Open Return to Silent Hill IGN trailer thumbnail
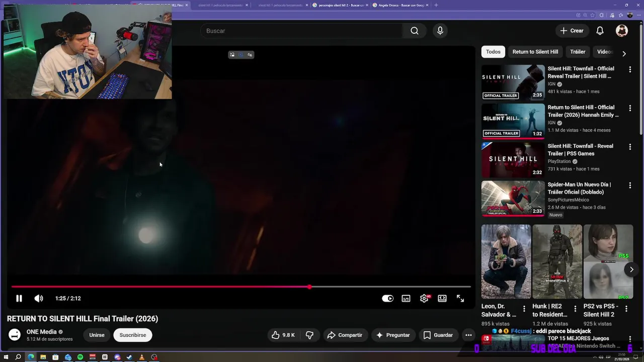Image resolution: width=644 pixels, height=362 pixels. (x=513, y=121)
